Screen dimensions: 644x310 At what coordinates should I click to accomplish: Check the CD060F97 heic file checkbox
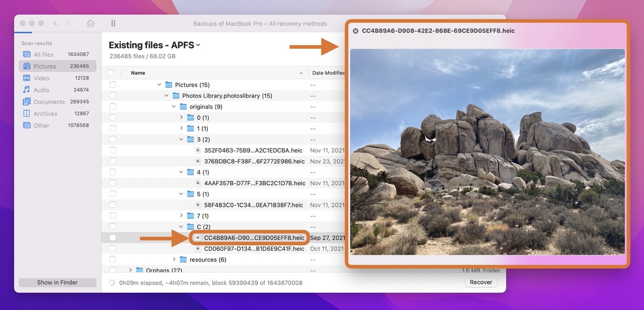coord(113,249)
